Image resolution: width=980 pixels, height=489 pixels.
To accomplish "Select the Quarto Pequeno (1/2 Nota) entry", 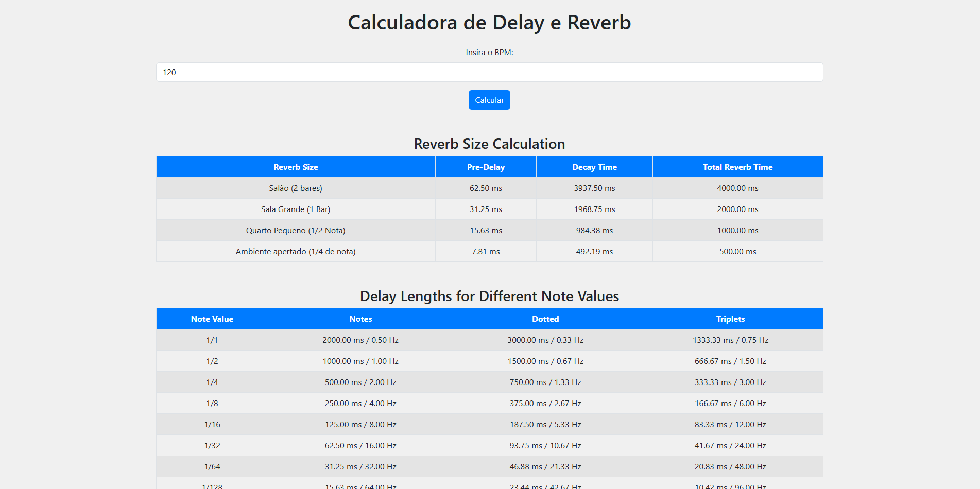I will coord(296,230).
